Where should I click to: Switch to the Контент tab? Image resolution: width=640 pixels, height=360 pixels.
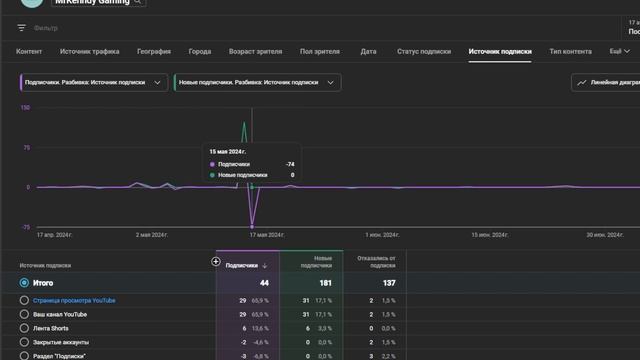click(29, 51)
